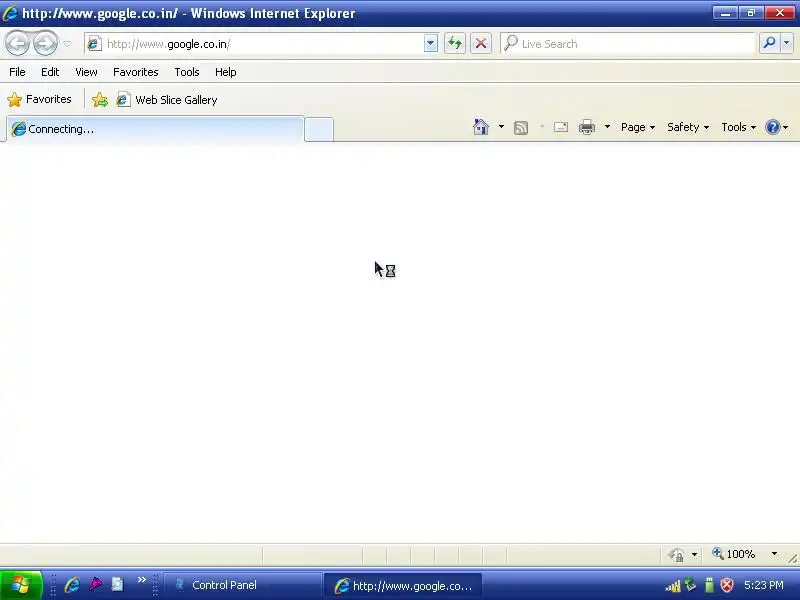Expand the address bar history dropdown
Viewport: 800px width, 600px height.
click(431, 44)
